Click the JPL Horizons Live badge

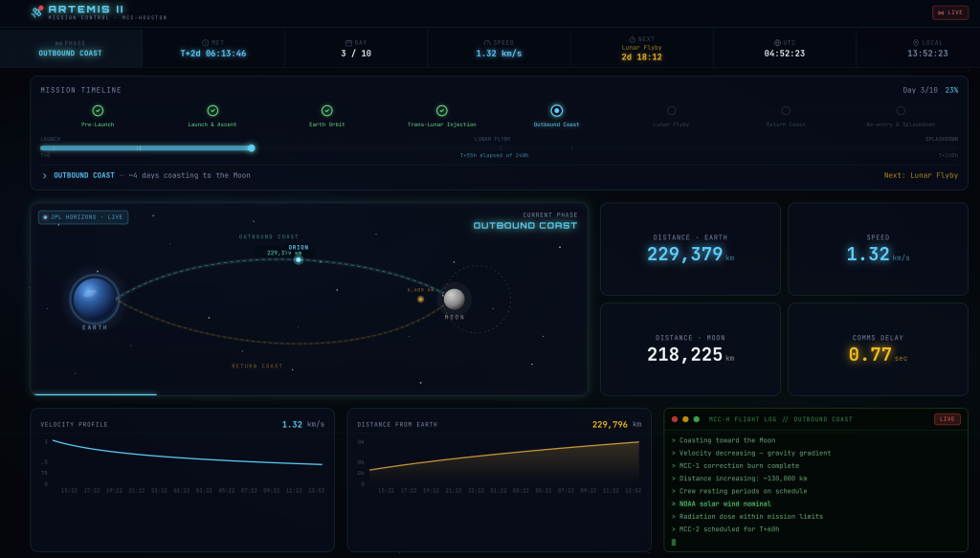click(83, 217)
